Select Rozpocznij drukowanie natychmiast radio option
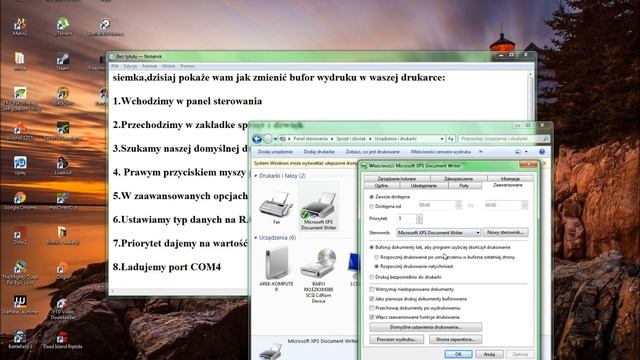Screen dimensions: 640x360 [376, 266]
